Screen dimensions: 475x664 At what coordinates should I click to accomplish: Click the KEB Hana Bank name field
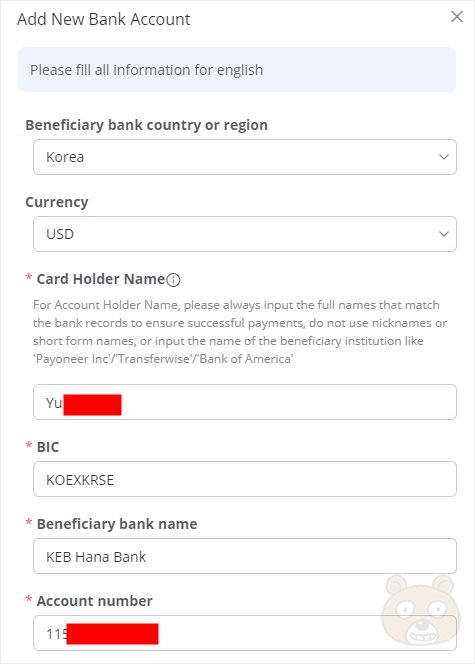pos(245,556)
